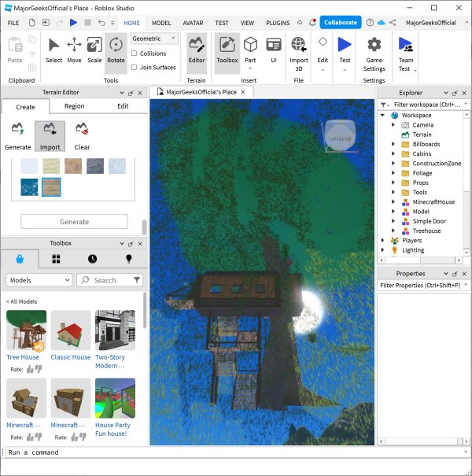
Task: Enable the Collisions checkbox
Action: (x=135, y=54)
